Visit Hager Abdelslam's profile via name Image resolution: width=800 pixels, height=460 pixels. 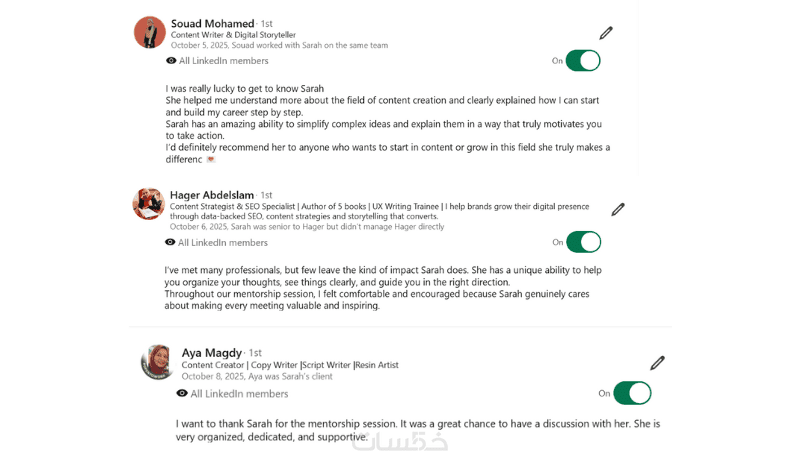pos(212,195)
